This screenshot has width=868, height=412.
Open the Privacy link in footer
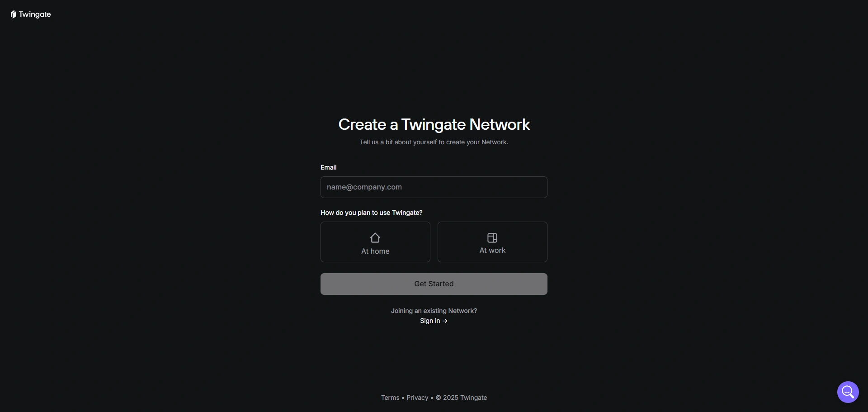tap(417, 398)
